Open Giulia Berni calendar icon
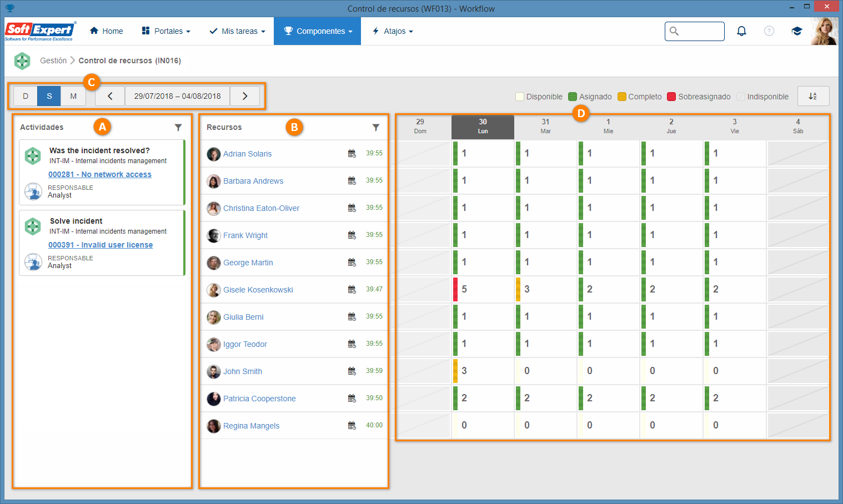This screenshot has height=504, width=843. [x=352, y=317]
